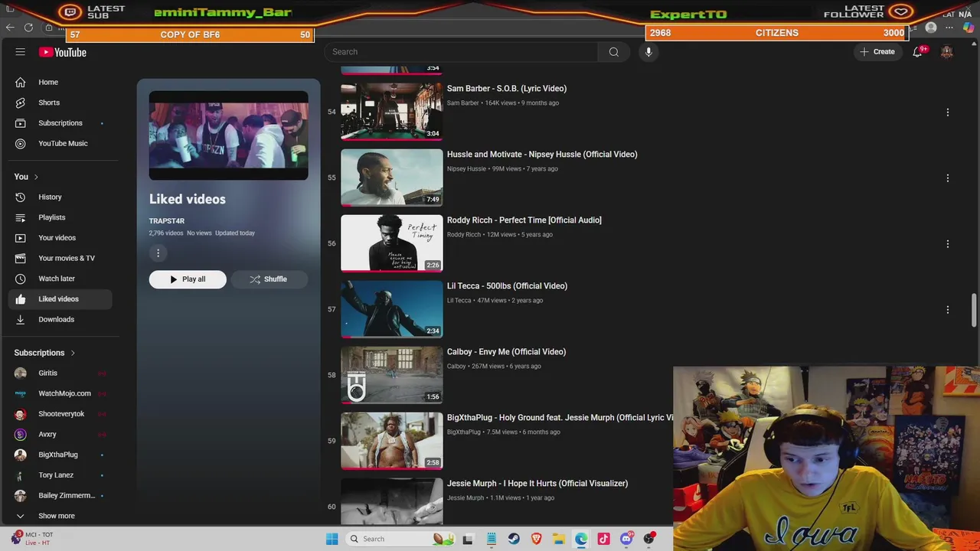The image size is (980, 551).
Task: Click the Your videos icon
Action: click(x=21, y=238)
